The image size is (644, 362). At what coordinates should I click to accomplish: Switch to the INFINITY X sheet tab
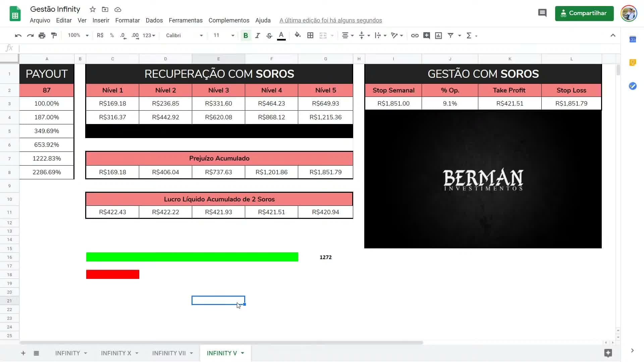[x=116, y=353]
